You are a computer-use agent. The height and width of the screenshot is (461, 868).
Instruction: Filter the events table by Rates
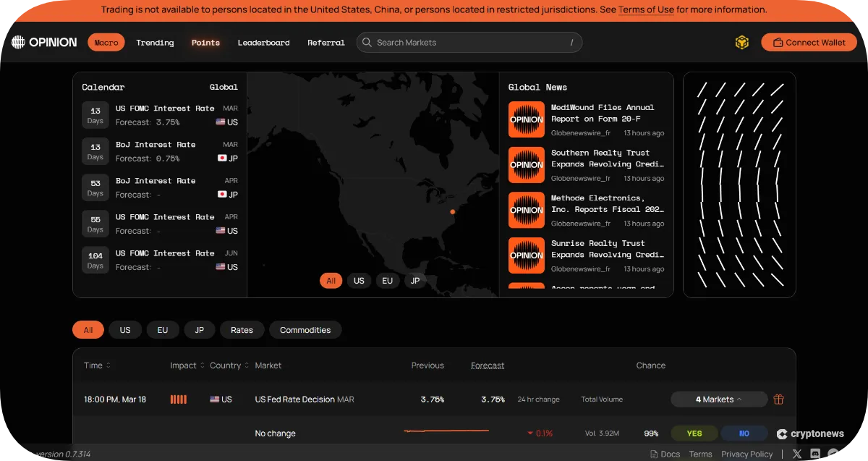pyautogui.click(x=242, y=330)
